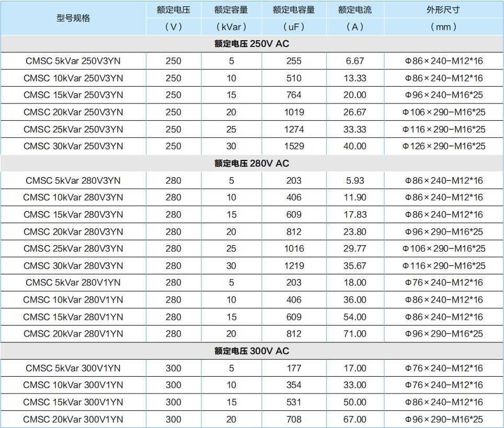Select current value 40.00
This screenshot has height=428, width=504.
click(x=355, y=146)
